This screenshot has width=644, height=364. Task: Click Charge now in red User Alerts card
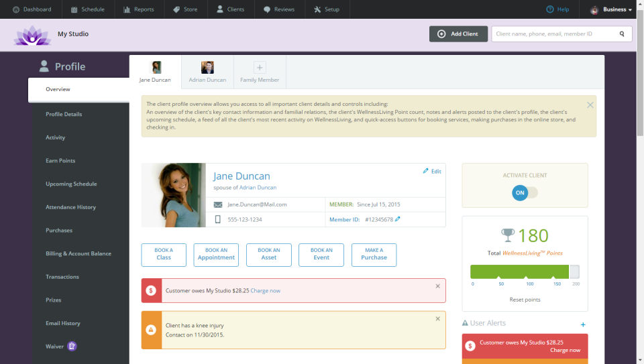click(x=565, y=350)
